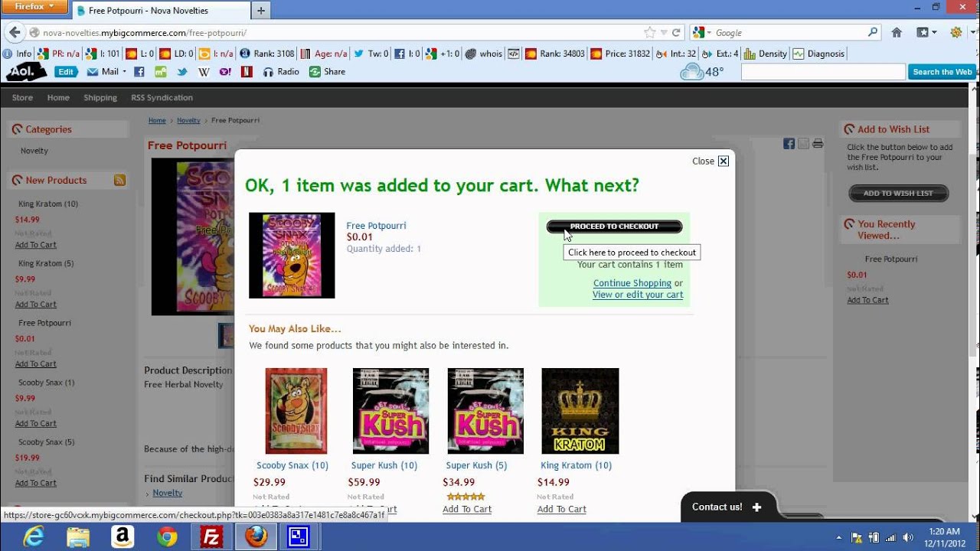The height and width of the screenshot is (551, 980).
Task: Click the Share button in AOL toolbar
Action: coord(327,72)
